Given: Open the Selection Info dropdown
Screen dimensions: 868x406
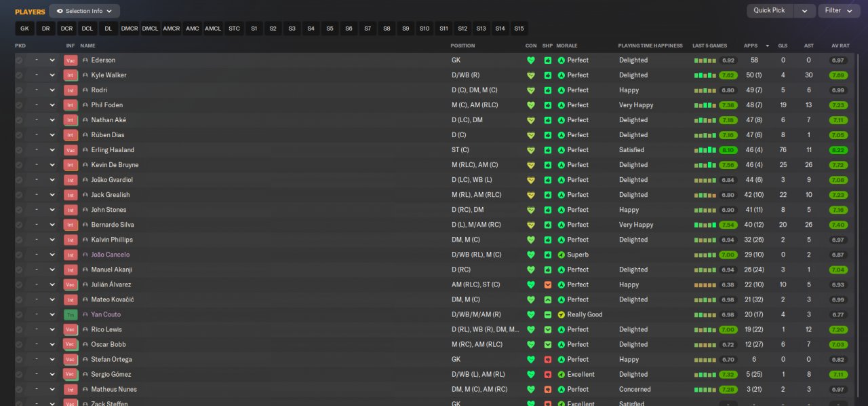Looking at the screenshot, I should [84, 11].
